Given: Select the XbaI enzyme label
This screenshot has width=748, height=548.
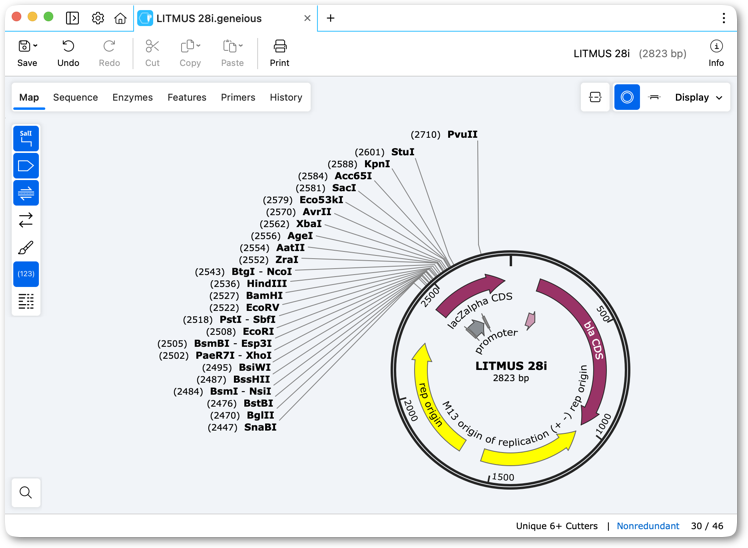Looking at the screenshot, I should tap(309, 223).
